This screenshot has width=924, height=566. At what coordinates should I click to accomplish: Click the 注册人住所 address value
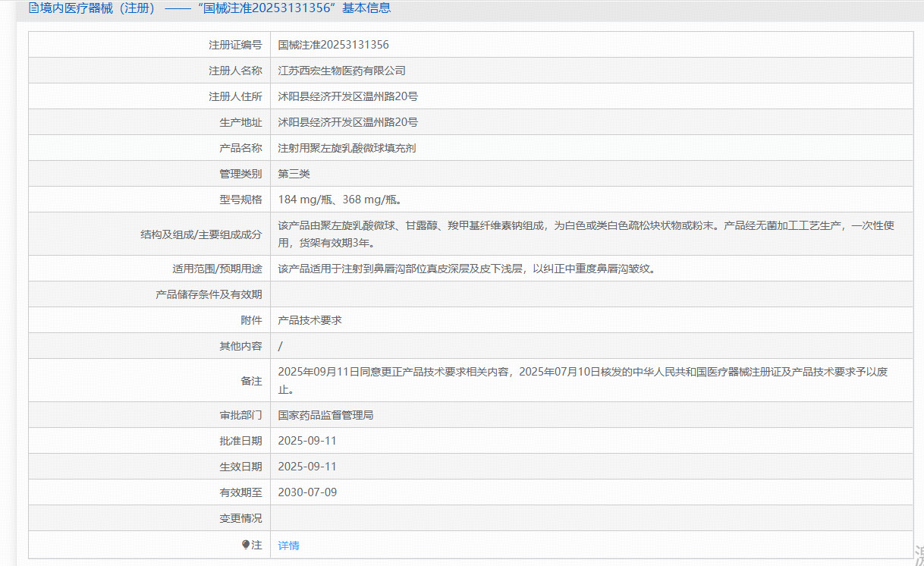point(347,96)
